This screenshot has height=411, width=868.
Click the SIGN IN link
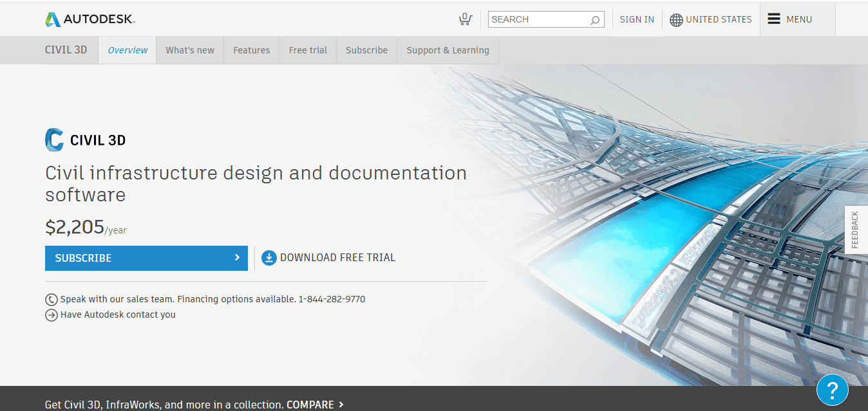pos(637,19)
